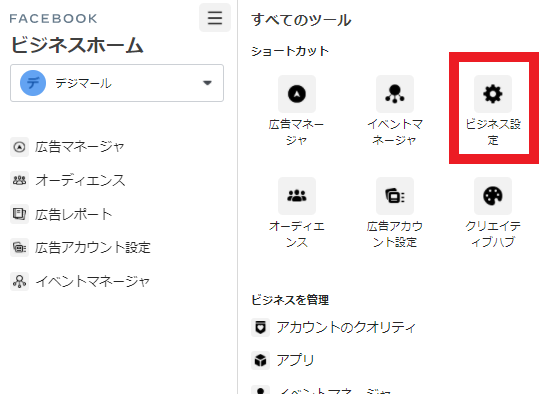543x394 pixels.
Task: Click the ビジネスを管理 section label
Action: tap(290, 300)
